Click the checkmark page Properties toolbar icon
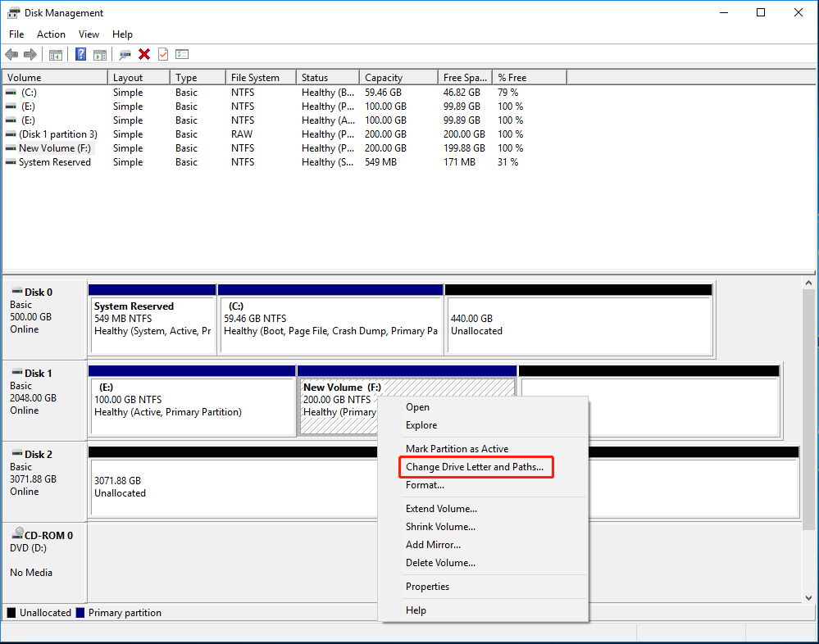This screenshot has height=644, width=819. tap(163, 54)
